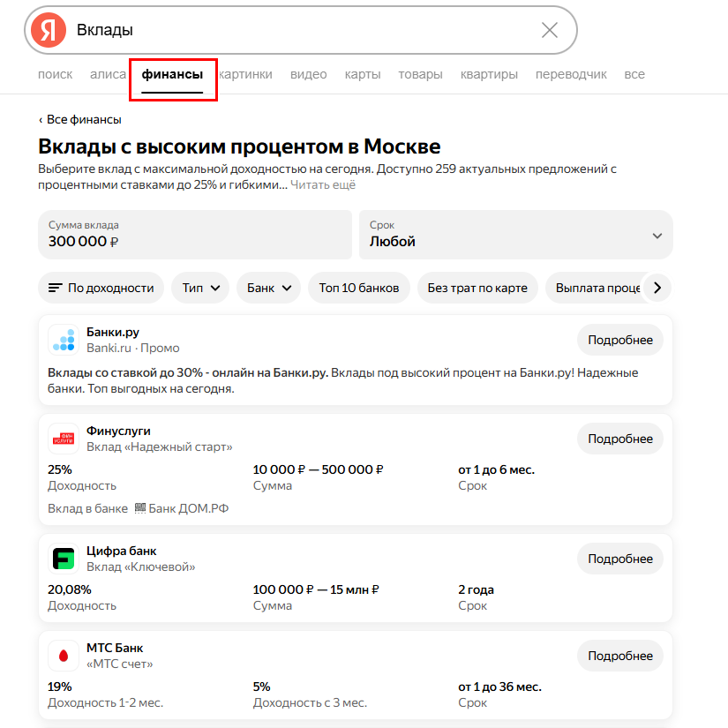Click the 20,08% Доходность value
728x728 pixels.
click(70, 589)
